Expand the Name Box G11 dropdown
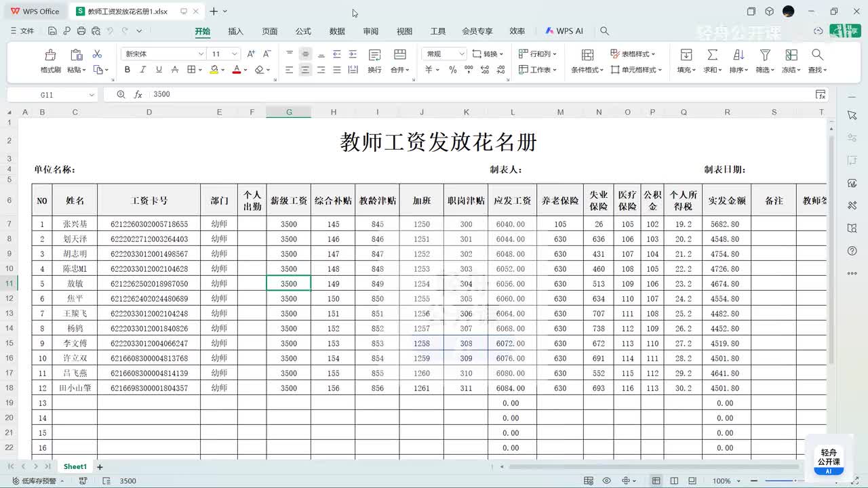Screen dimensions: 868x488 (x=92, y=95)
